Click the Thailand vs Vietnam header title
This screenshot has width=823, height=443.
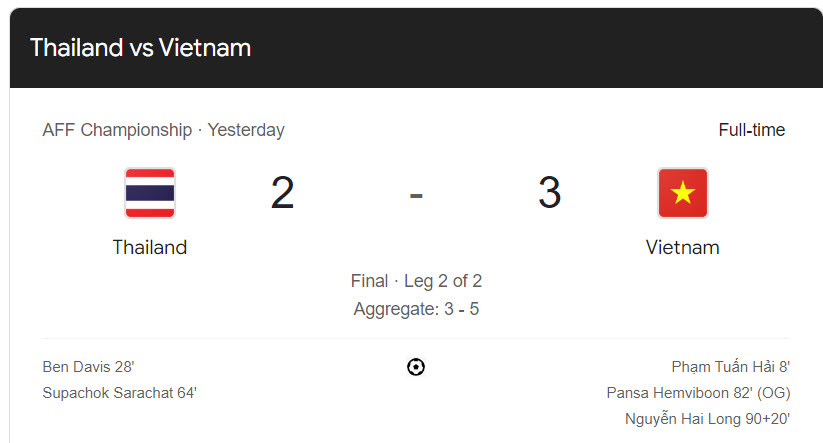(140, 47)
